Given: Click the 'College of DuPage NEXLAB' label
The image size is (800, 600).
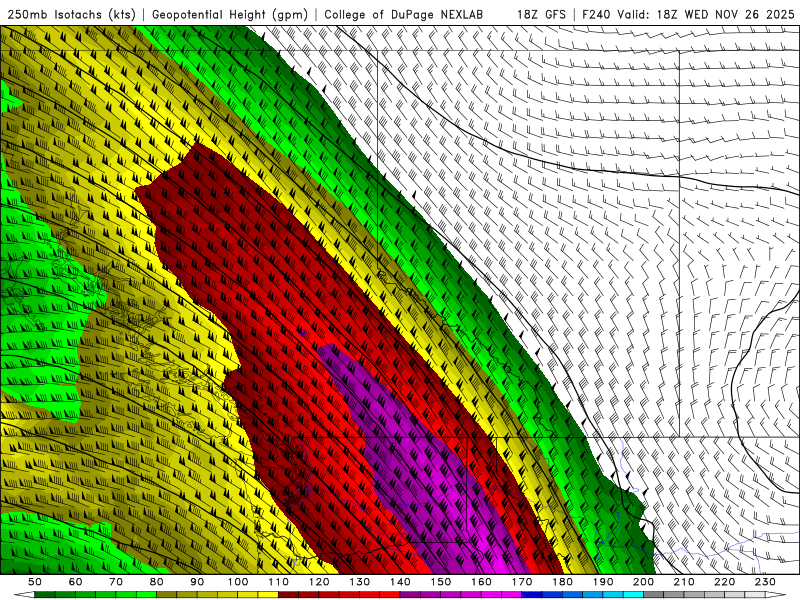Looking at the screenshot, I should 404,15.
